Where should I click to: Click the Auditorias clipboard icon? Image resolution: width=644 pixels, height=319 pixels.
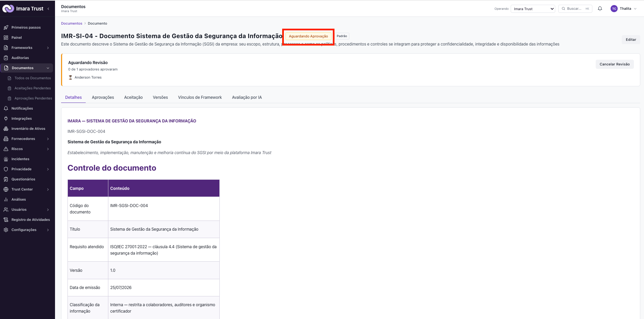tap(6, 58)
